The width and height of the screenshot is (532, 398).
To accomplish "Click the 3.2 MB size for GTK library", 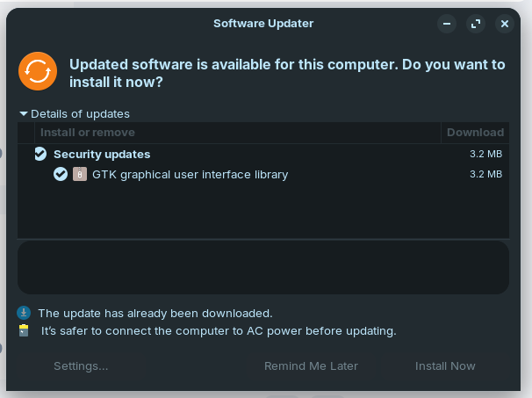I will (x=485, y=174).
